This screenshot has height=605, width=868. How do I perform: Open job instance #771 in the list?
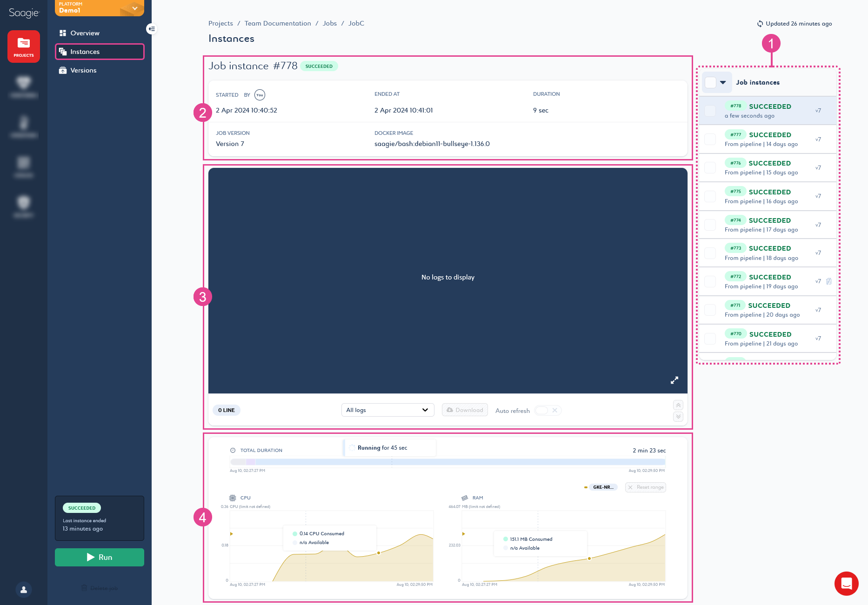[768, 310]
